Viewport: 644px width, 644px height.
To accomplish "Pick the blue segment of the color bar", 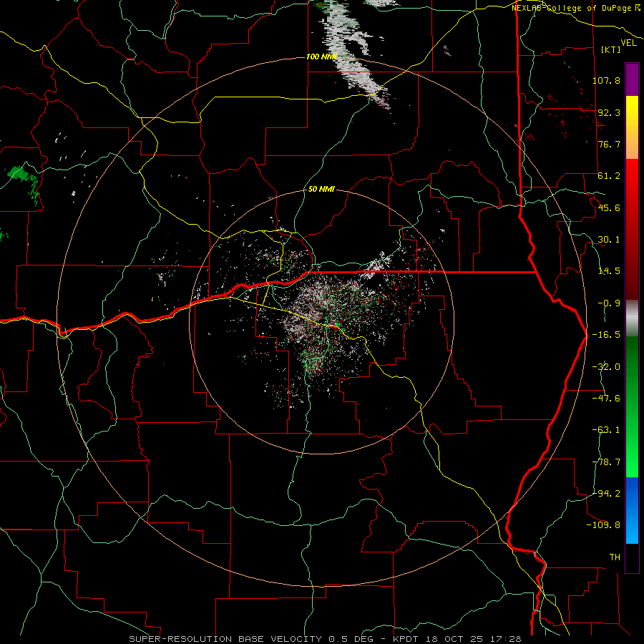I will 632,510.
